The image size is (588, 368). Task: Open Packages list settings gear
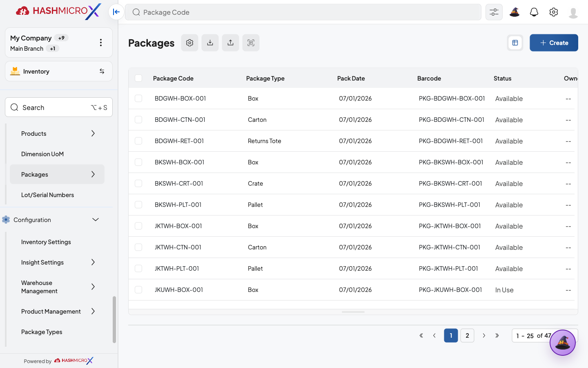click(189, 43)
